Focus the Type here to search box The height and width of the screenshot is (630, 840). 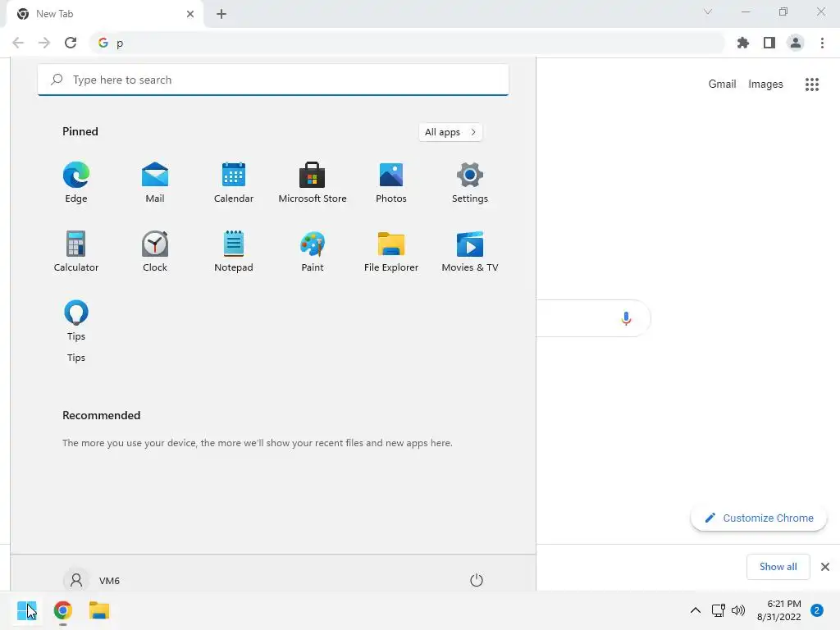pos(273,80)
